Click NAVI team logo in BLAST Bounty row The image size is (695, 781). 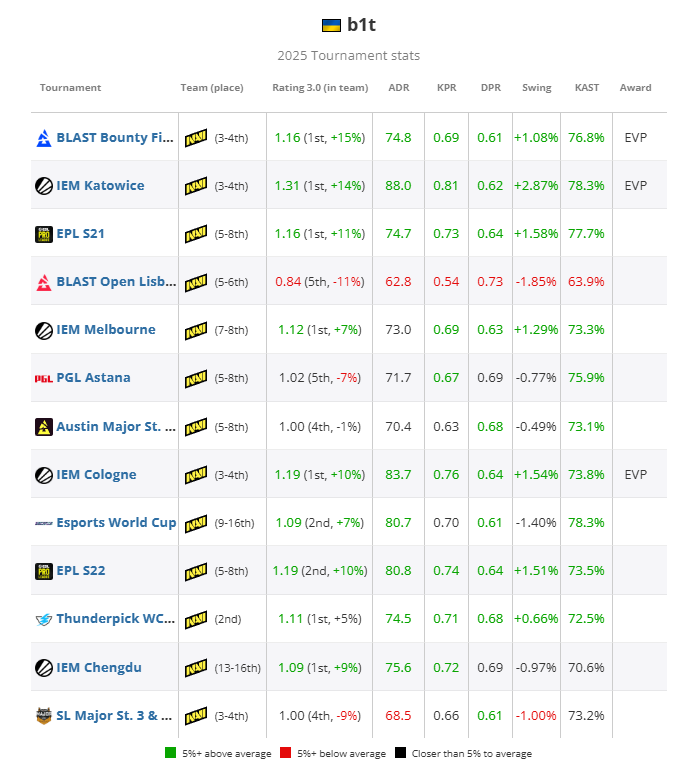tap(196, 138)
